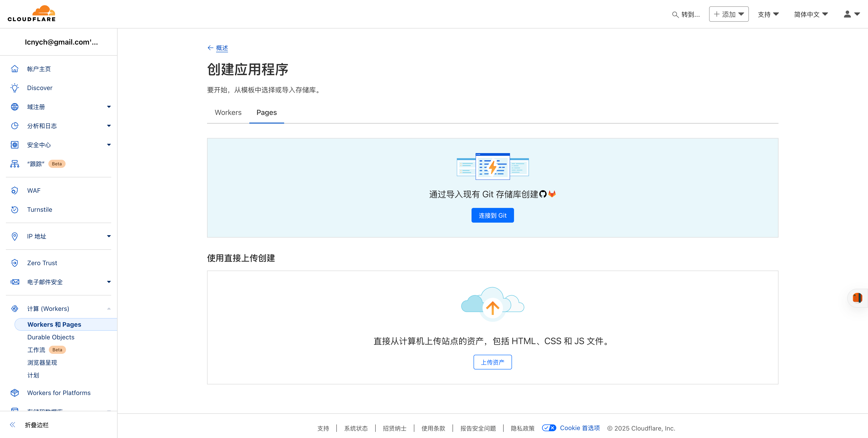Click 折叠边栏 collapse sidebar label
868x438 pixels.
(x=37, y=425)
